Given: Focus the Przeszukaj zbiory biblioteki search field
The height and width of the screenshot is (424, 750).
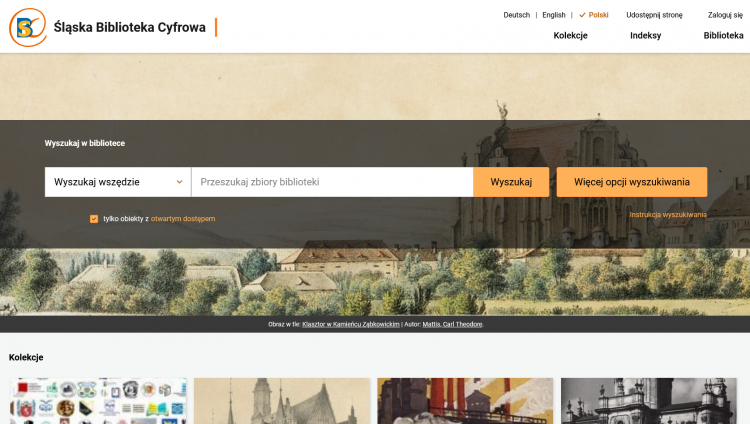Looking at the screenshot, I should coord(332,182).
